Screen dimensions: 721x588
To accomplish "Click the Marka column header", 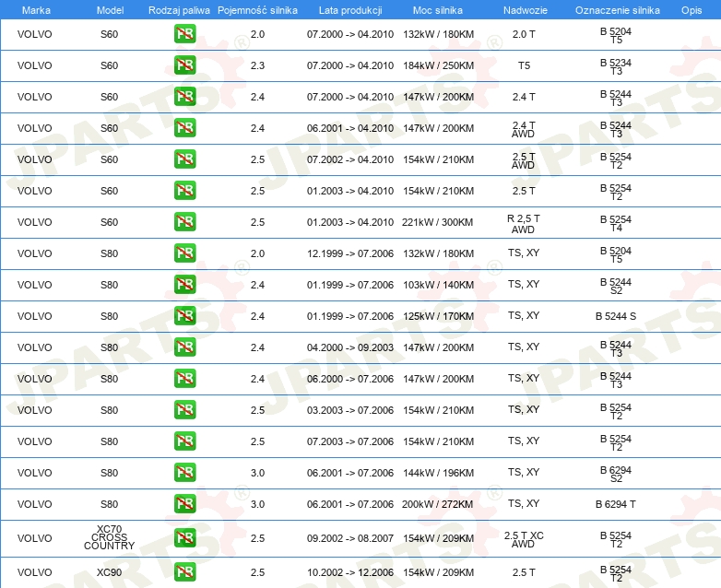I will (x=36, y=10).
